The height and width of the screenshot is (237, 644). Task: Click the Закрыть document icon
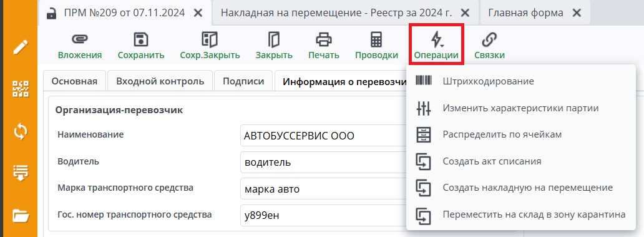tap(274, 40)
